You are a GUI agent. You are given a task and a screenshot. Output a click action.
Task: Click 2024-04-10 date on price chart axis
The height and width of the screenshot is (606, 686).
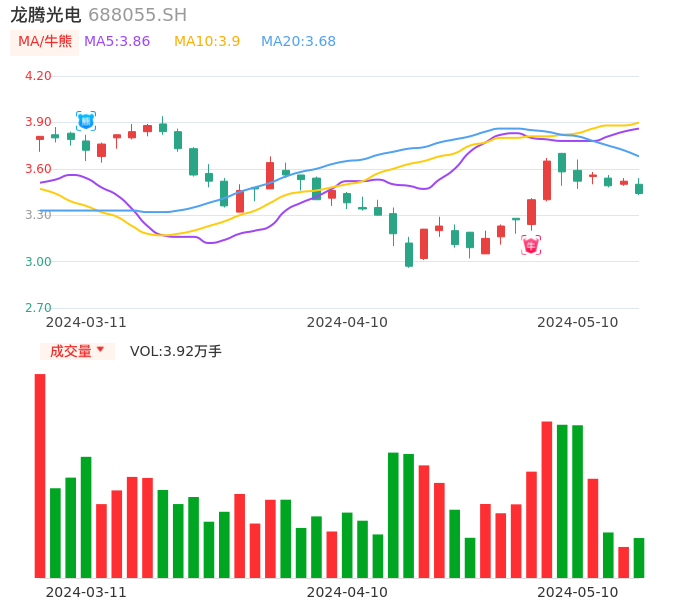pyautogui.click(x=347, y=322)
